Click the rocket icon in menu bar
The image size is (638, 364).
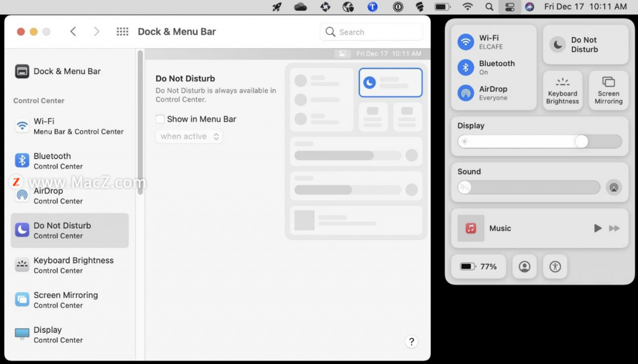(277, 7)
